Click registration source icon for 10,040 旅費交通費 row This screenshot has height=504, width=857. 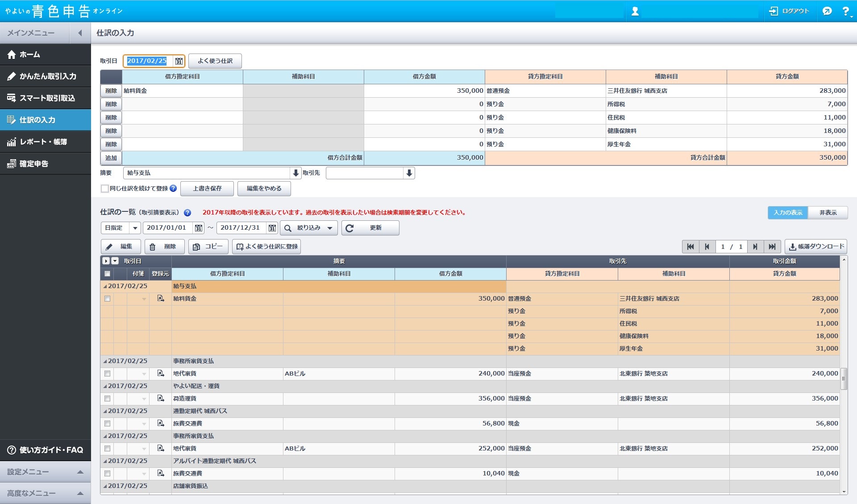(x=161, y=473)
